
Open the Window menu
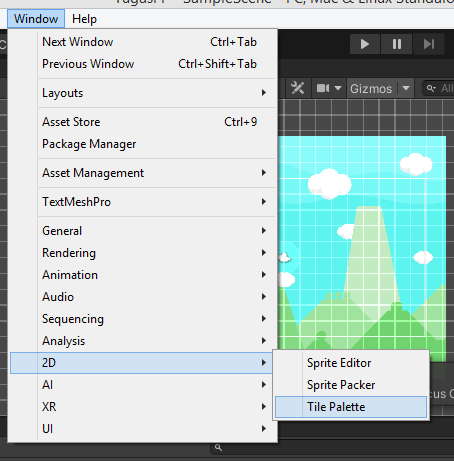coord(36,19)
